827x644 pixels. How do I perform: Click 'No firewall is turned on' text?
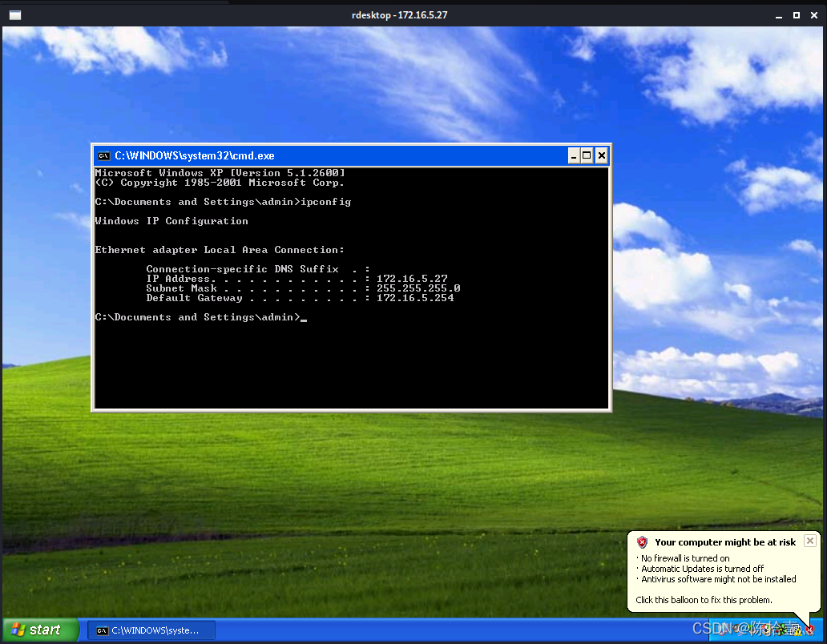coord(685,558)
